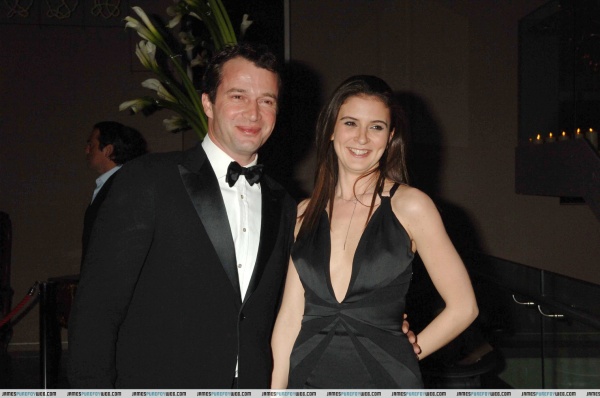Viewport: 600px width, 398px height.
Task: Click the hand resting on the woman's hip
Action: point(412,336)
